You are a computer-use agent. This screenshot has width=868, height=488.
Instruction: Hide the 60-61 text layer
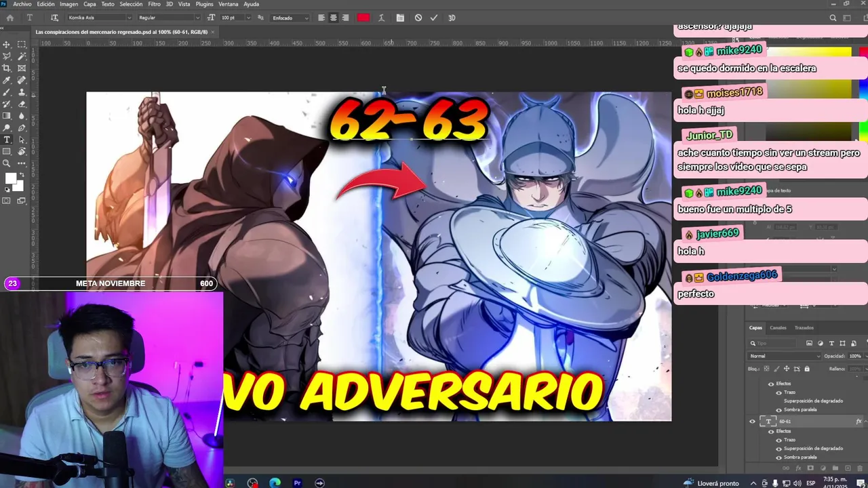[x=752, y=422]
